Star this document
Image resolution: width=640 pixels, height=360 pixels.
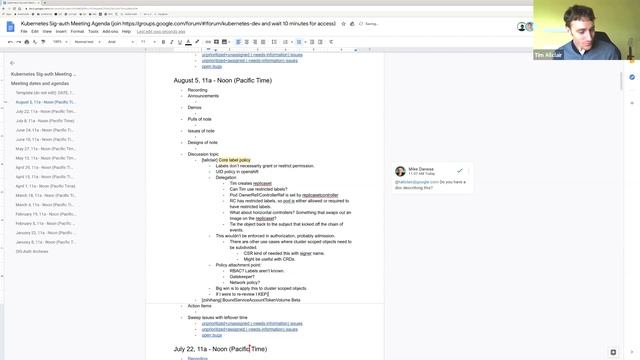click(x=343, y=24)
